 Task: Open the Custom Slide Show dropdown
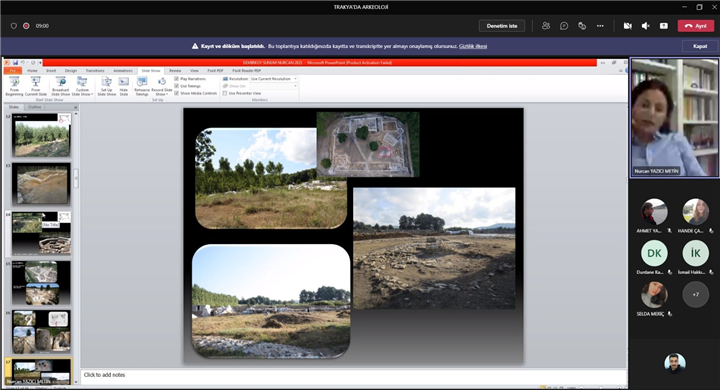(82, 86)
